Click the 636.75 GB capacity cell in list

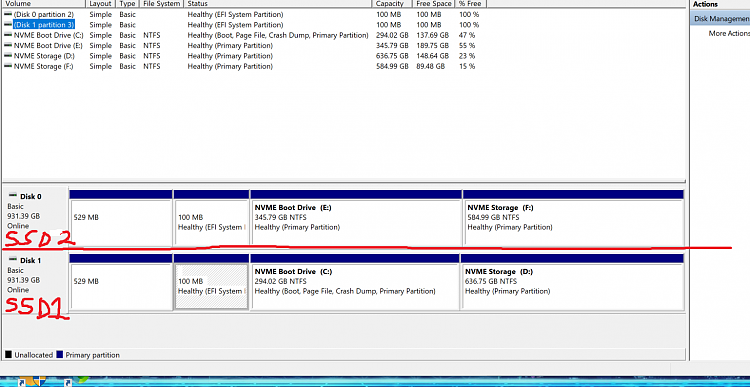(392, 56)
